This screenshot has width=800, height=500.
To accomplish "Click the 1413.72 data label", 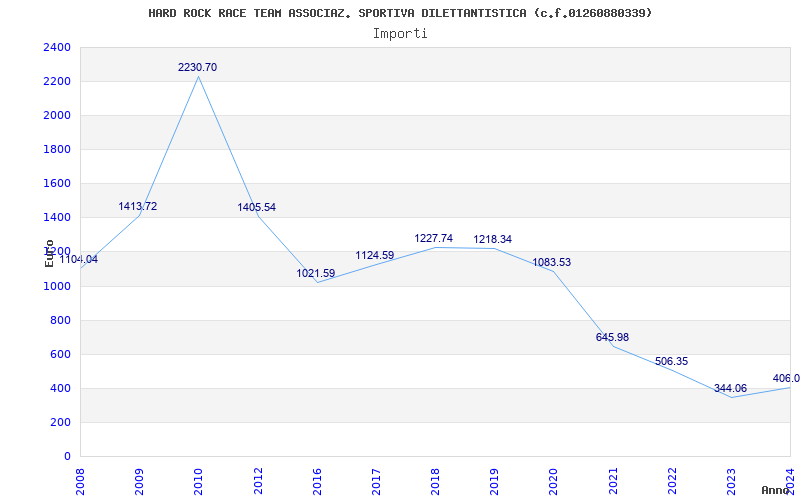I will click(138, 207).
